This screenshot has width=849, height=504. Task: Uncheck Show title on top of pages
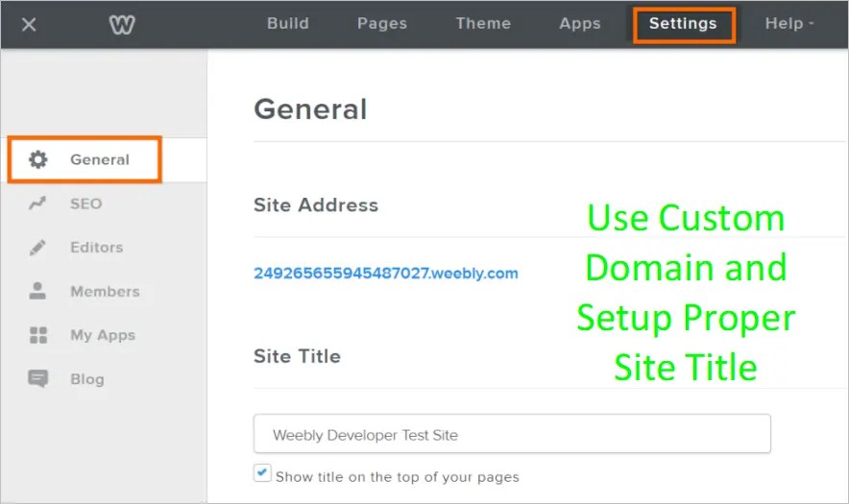(262, 473)
